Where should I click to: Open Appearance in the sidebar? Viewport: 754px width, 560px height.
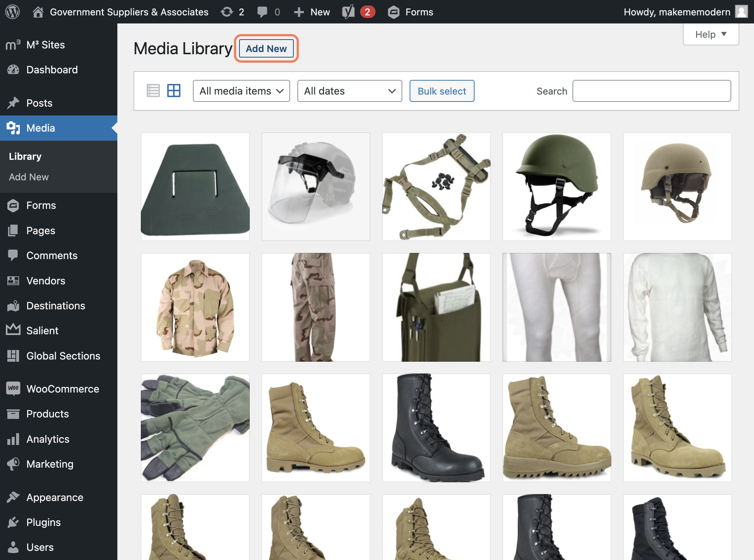pyautogui.click(x=59, y=497)
